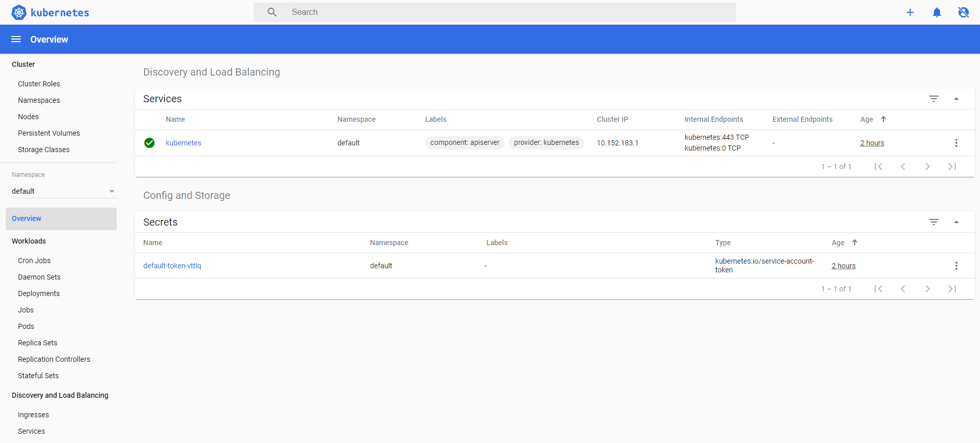Click the 2 hours age of default-token-vttlq

click(x=843, y=266)
